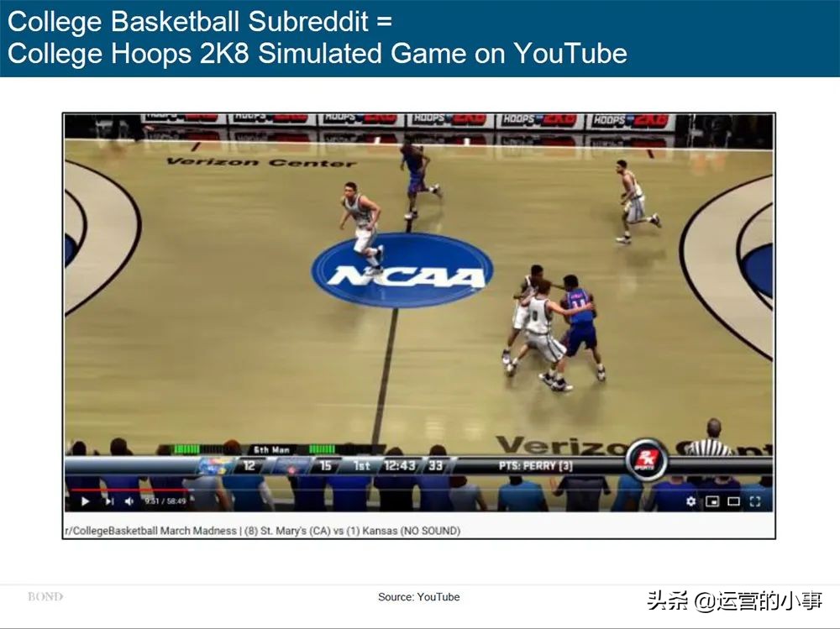
Task: Click the PTS: PERRY (3) stat ticker
Action: click(536, 466)
